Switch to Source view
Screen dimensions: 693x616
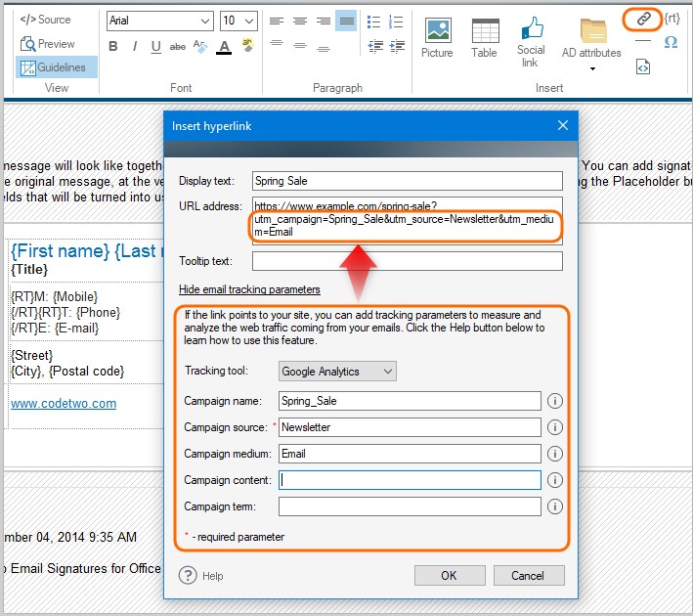pyautogui.click(x=46, y=20)
